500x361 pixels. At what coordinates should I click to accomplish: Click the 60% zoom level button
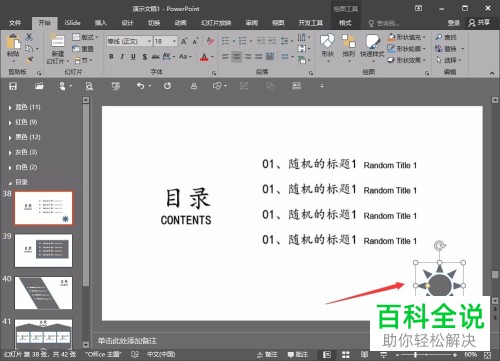tap(470, 355)
